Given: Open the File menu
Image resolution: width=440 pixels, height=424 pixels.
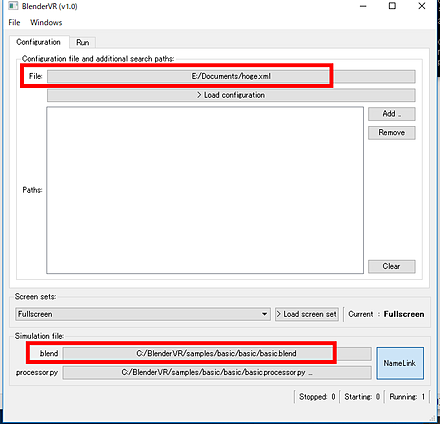Looking at the screenshot, I should click(14, 22).
